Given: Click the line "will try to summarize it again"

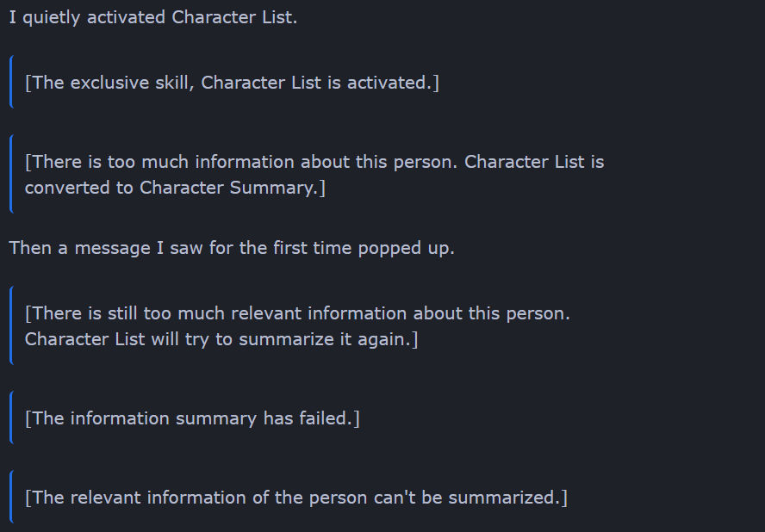Looking at the screenshot, I should pos(221,339).
